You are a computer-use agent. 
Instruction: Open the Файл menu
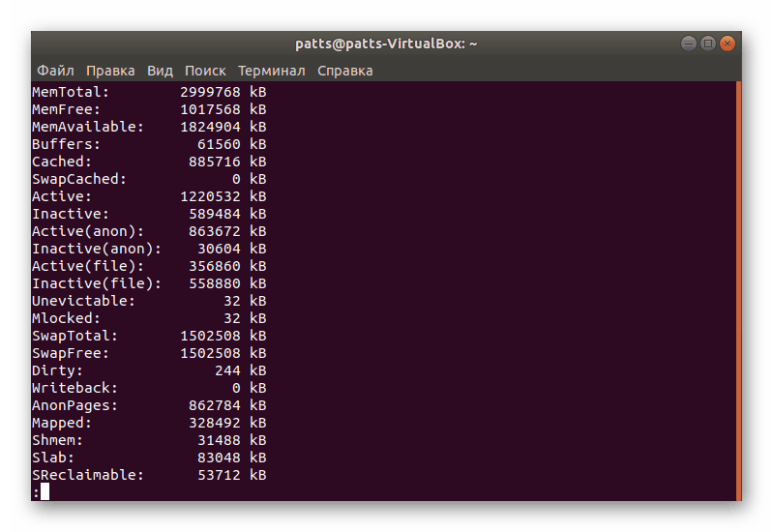tap(56, 71)
